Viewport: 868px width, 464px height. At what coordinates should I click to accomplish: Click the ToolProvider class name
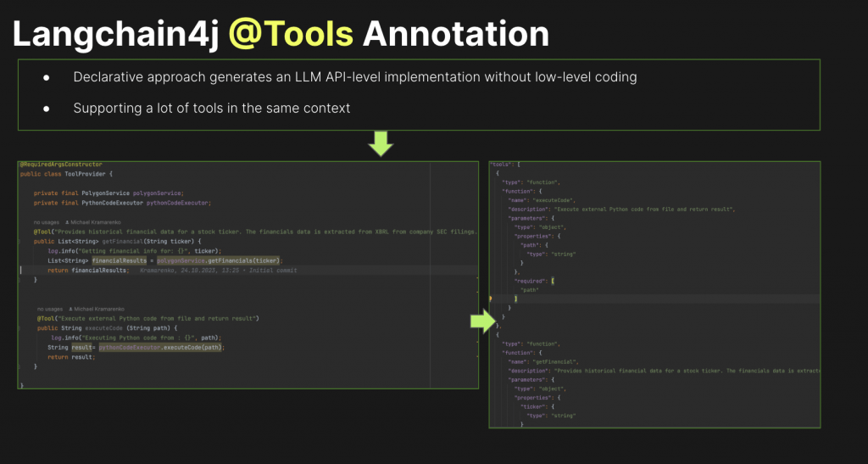[x=84, y=174]
